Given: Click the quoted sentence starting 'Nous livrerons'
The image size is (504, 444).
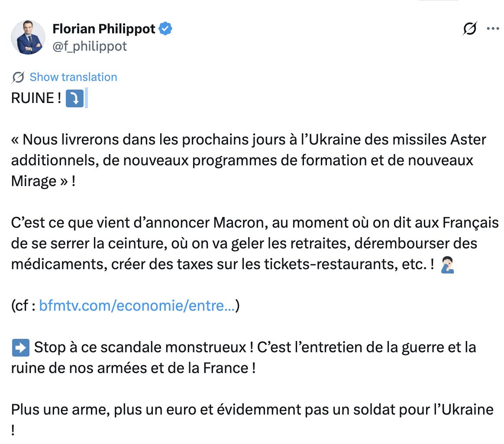Looking at the screenshot, I should (x=249, y=140).
